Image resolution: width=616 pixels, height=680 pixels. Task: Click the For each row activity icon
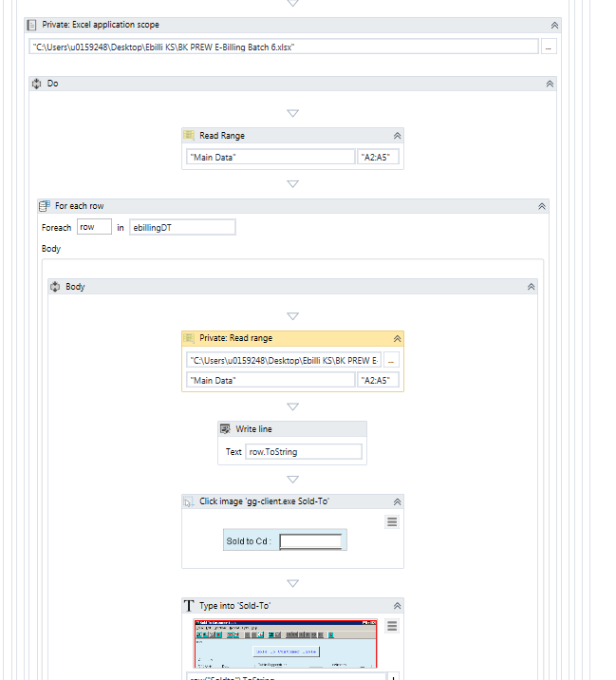[45, 206]
